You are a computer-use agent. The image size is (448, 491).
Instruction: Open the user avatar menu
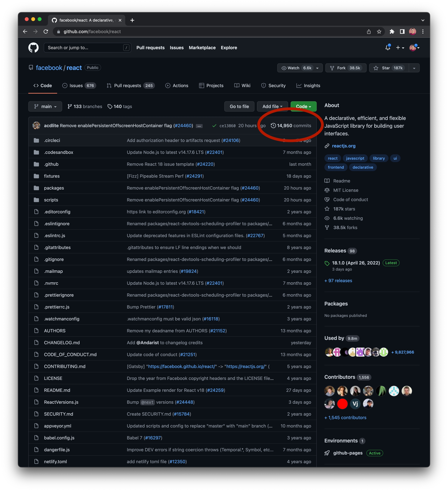click(414, 47)
